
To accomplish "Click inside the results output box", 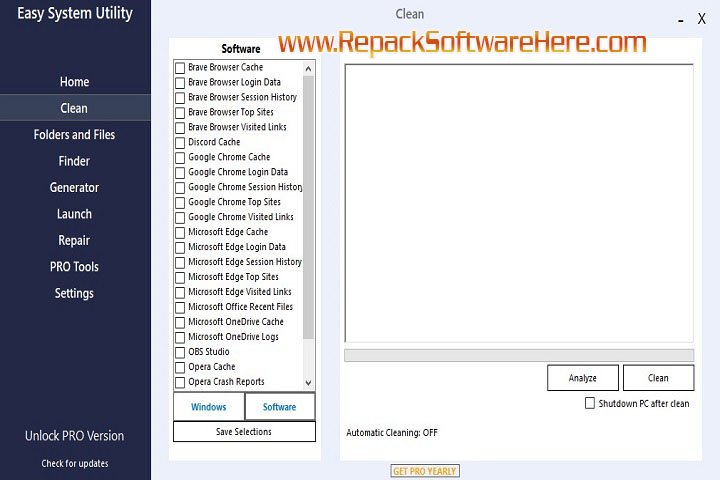I will 519,203.
